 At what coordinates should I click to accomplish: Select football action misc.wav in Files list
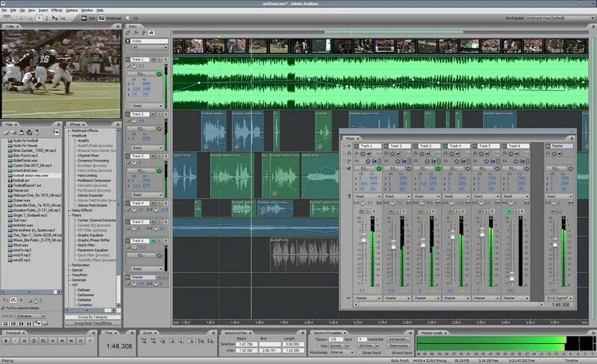click(x=31, y=175)
